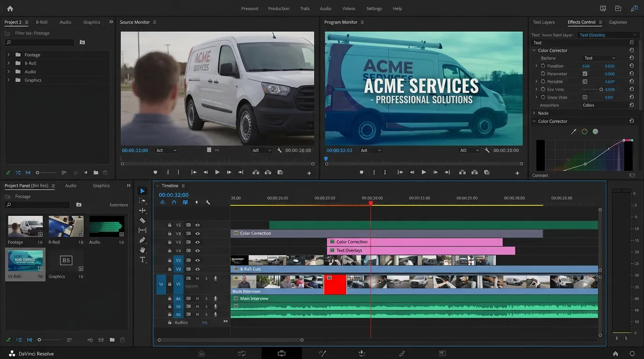Toggle the Parameter checkbox in Effects Control
This screenshot has height=359, width=644.
click(585, 74)
